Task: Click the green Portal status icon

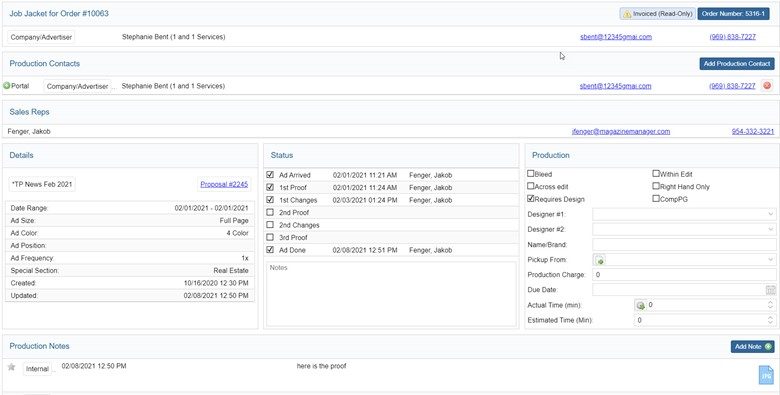Action: coord(6,86)
